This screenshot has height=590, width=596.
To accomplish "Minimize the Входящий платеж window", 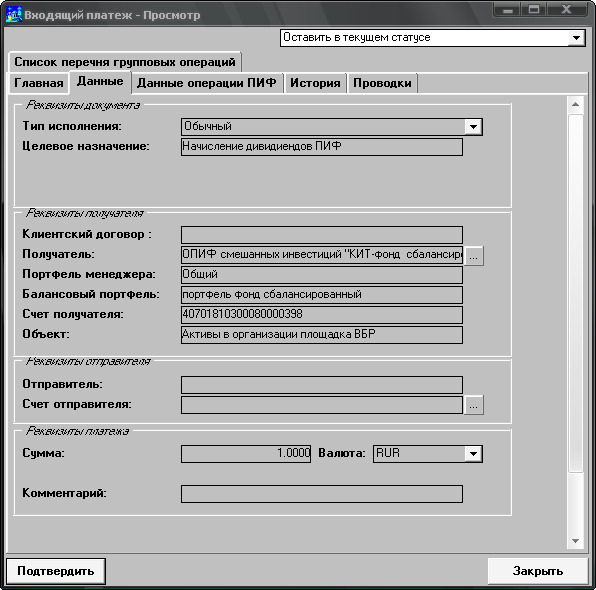I will [x=507, y=10].
